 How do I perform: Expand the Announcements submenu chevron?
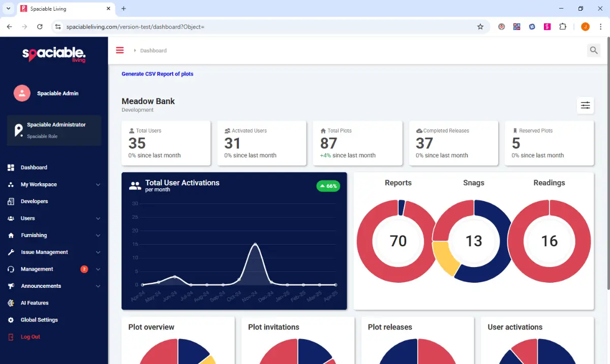(98, 286)
